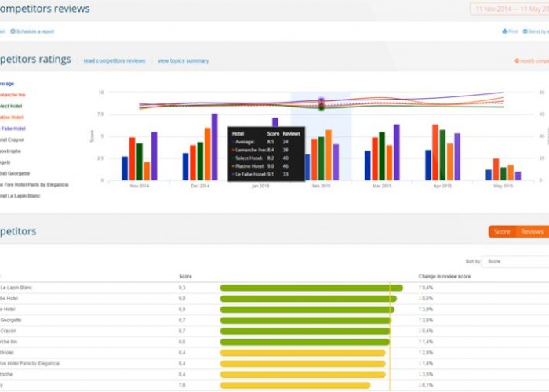
Task: Click the yellow score bar in 7.8 row
Action: (295, 386)
